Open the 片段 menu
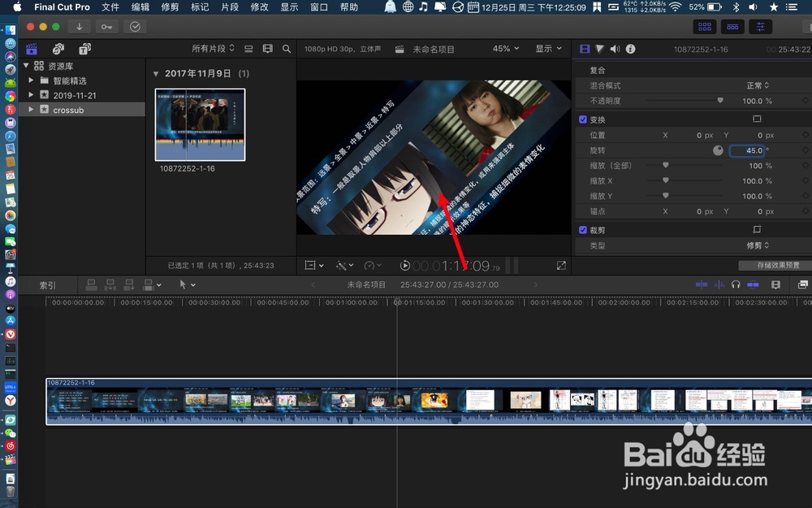 click(x=230, y=7)
